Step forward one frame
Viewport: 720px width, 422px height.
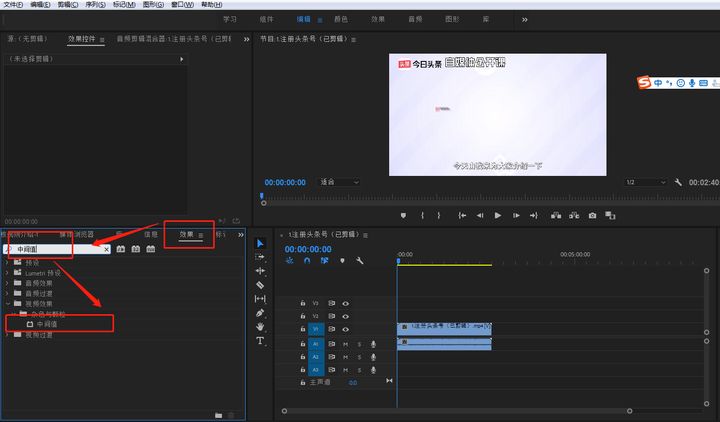coord(516,215)
